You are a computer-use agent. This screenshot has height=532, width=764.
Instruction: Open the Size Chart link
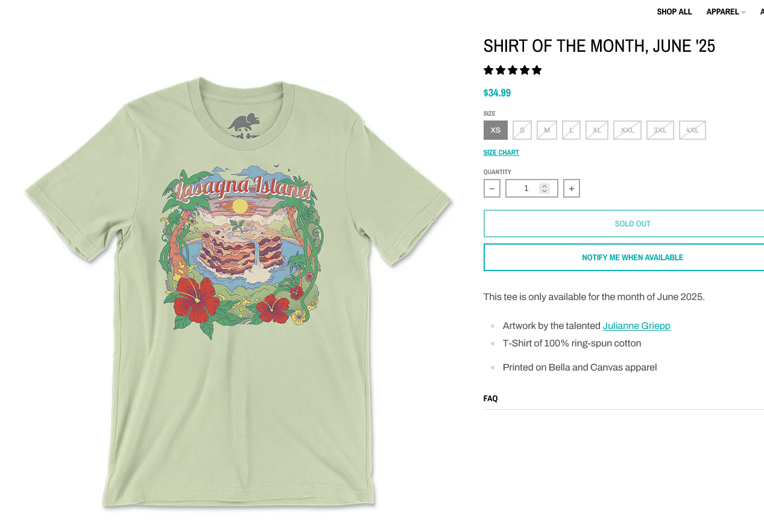(501, 153)
